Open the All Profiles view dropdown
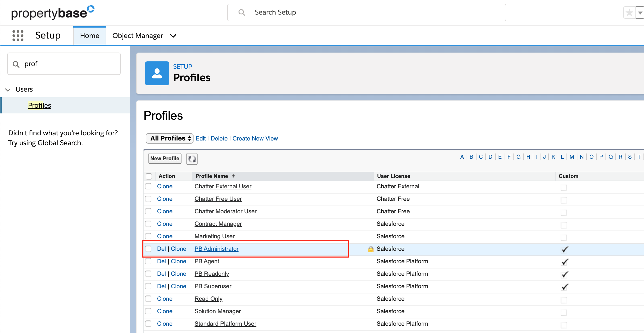This screenshot has width=644, height=333. click(x=169, y=138)
